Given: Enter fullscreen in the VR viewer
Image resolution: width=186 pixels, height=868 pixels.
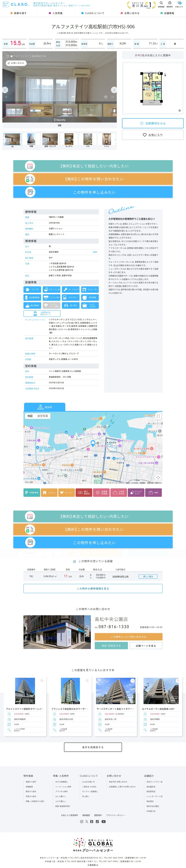Looking at the screenshot, I should pyautogui.click(x=113, y=97).
